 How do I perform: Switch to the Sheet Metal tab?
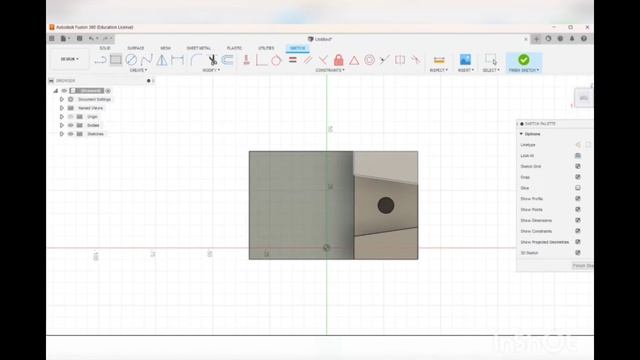pos(199,48)
